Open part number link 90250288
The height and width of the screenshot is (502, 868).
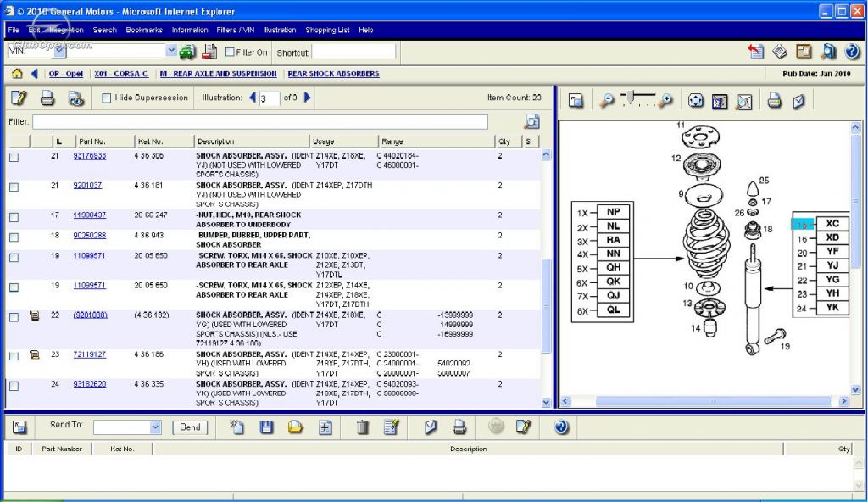tap(90, 236)
